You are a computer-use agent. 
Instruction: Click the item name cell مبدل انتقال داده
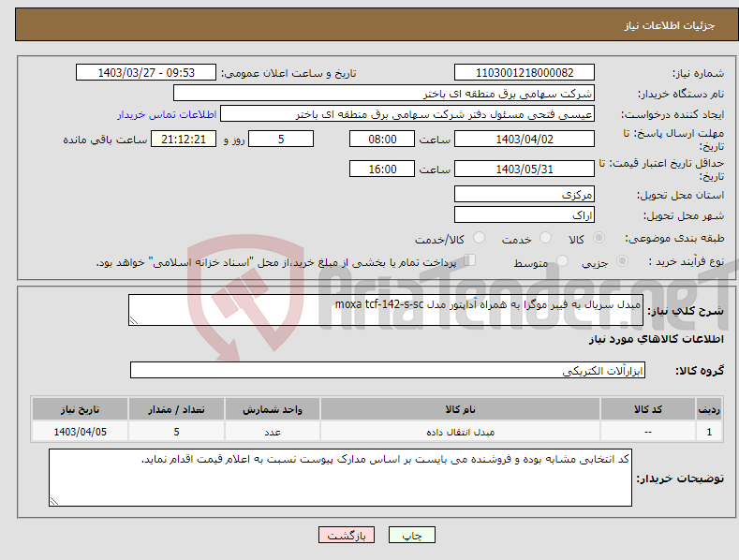point(460,432)
